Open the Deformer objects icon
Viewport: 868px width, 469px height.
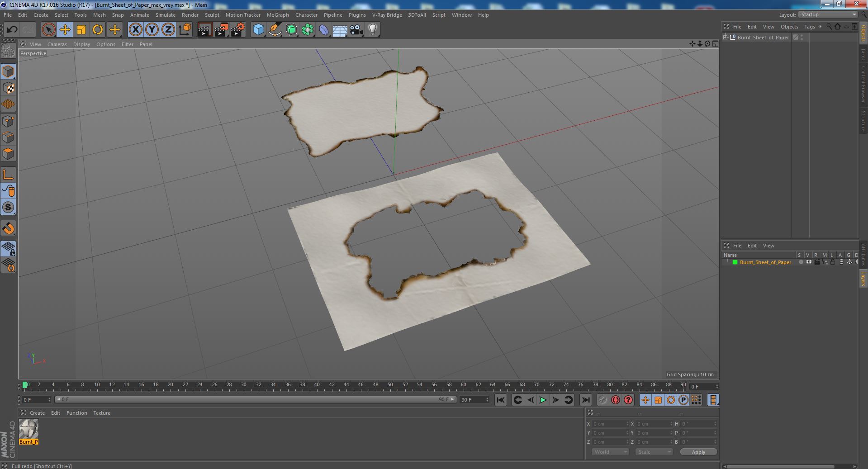324,30
